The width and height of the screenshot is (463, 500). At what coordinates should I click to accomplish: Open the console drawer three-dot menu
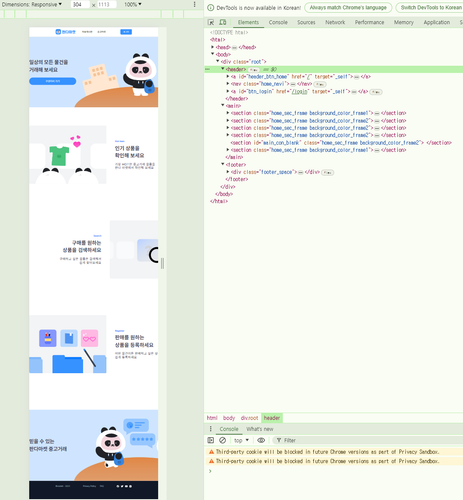(x=210, y=429)
